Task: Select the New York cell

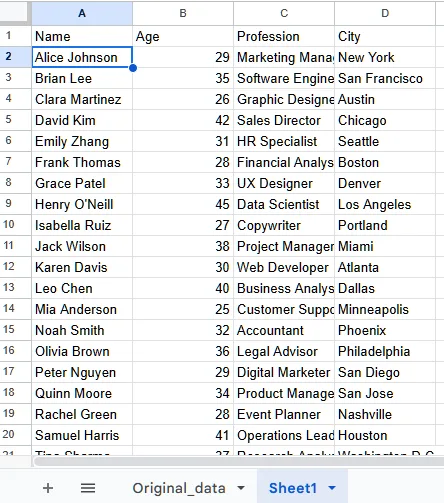Action: tap(385, 57)
